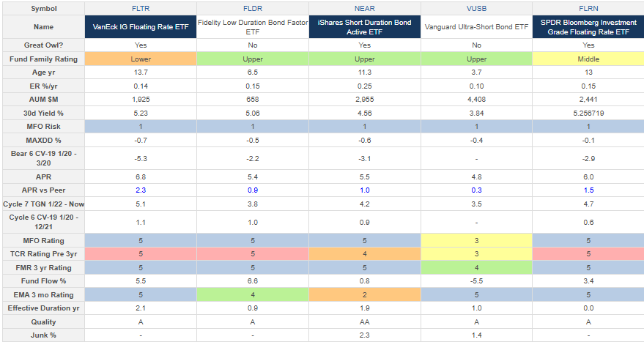Screen dimensions: 644x342
Task: Click the APR vs Peer row label
Action: point(42,190)
